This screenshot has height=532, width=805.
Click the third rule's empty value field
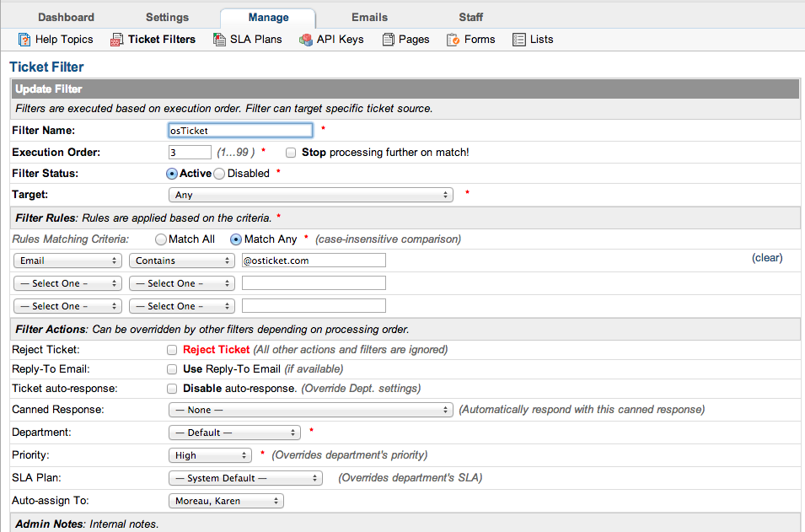click(x=314, y=306)
